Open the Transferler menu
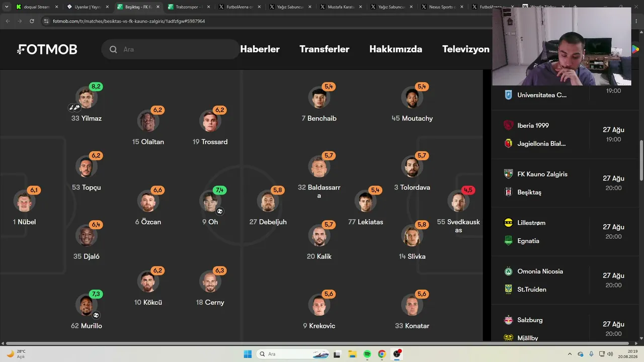Screen dimensions: 644x362 click(x=325, y=49)
